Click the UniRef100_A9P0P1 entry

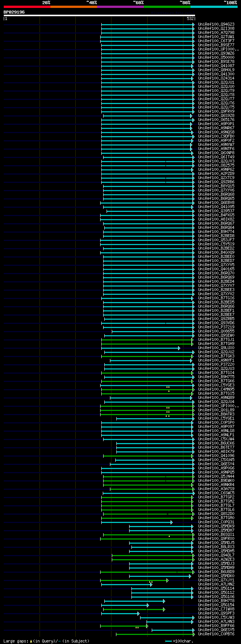216,124
